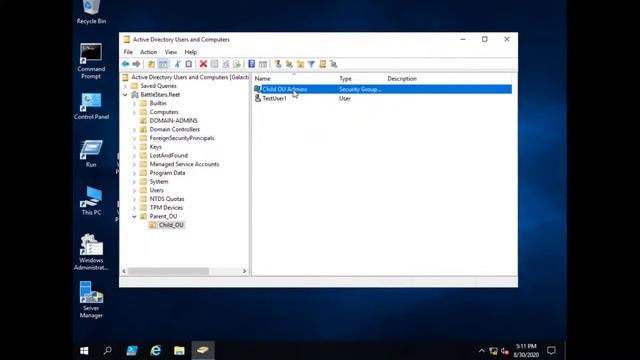Create a new organizational unit icon
The height and width of the screenshot is (360, 640).
click(300, 64)
